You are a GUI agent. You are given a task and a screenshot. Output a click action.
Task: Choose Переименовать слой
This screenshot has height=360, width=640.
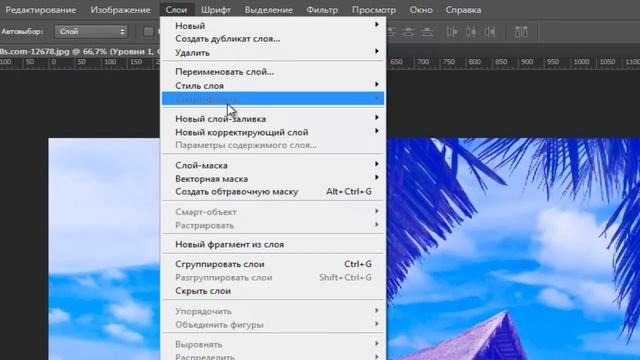pos(273,71)
